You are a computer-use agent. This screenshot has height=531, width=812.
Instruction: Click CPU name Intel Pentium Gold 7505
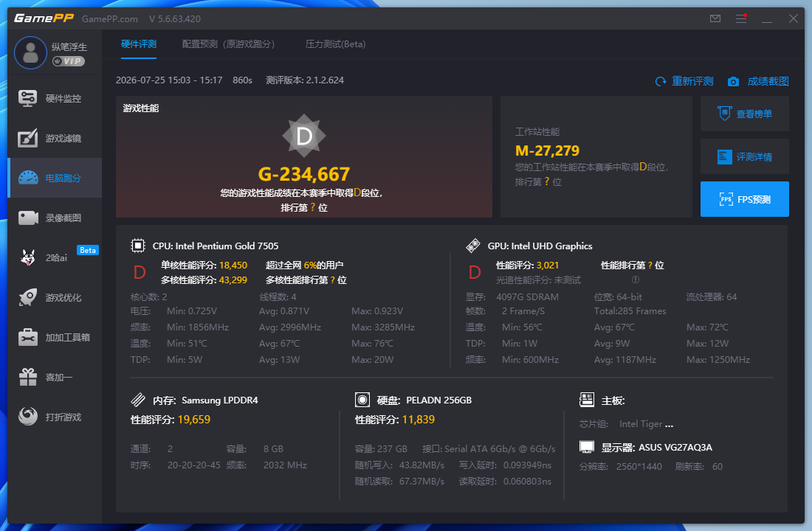tap(227, 246)
